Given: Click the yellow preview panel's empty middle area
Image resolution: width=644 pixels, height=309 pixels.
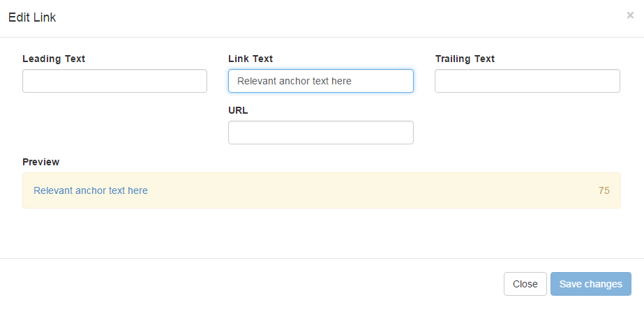Looking at the screenshot, I should tap(370, 190).
